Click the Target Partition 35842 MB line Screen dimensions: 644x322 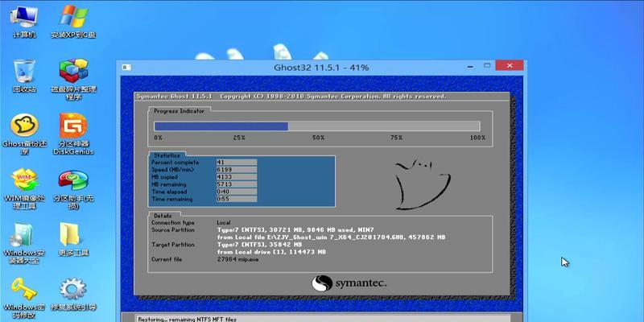pyautogui.click(x=258, y=245)
